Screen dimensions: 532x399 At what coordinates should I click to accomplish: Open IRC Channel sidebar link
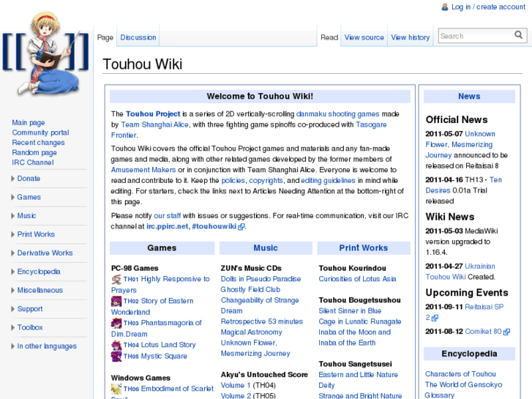(33, 163)
